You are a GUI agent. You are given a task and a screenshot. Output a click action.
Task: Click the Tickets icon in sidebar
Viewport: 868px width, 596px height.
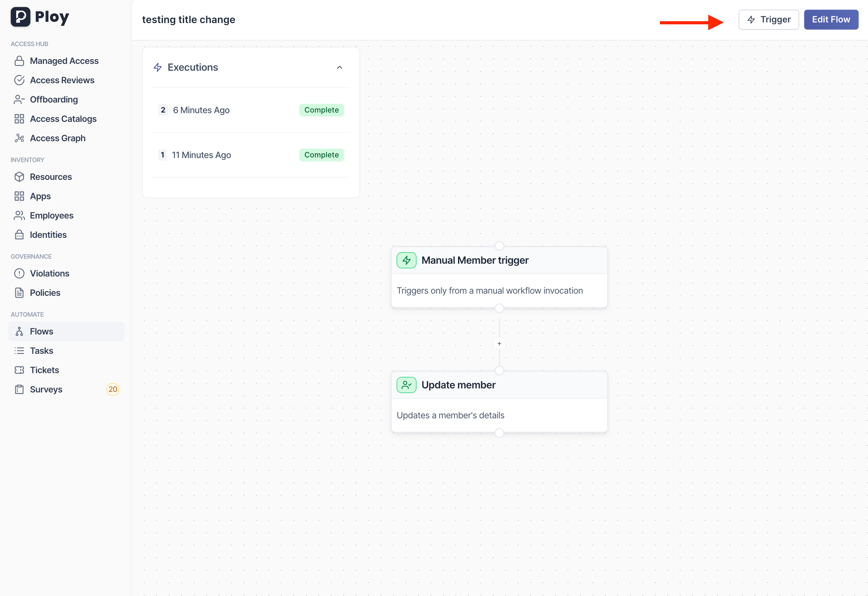point(19,370)
